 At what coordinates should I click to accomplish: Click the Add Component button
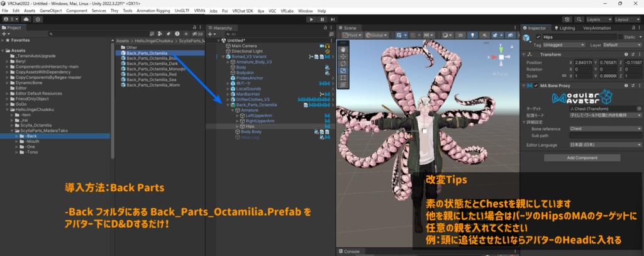pos(582,158)
